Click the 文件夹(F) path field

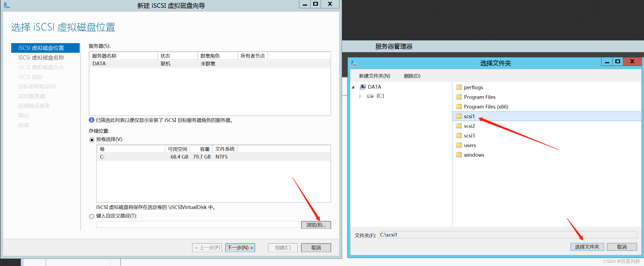508,235
